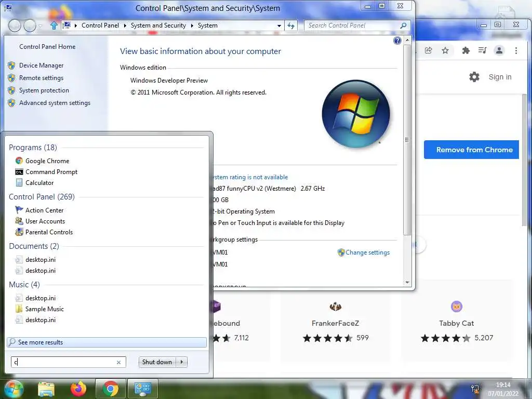Click the Shut down button
Image resolution: width=532 pixels, height=399 pixels.
(x=157, y=362)
